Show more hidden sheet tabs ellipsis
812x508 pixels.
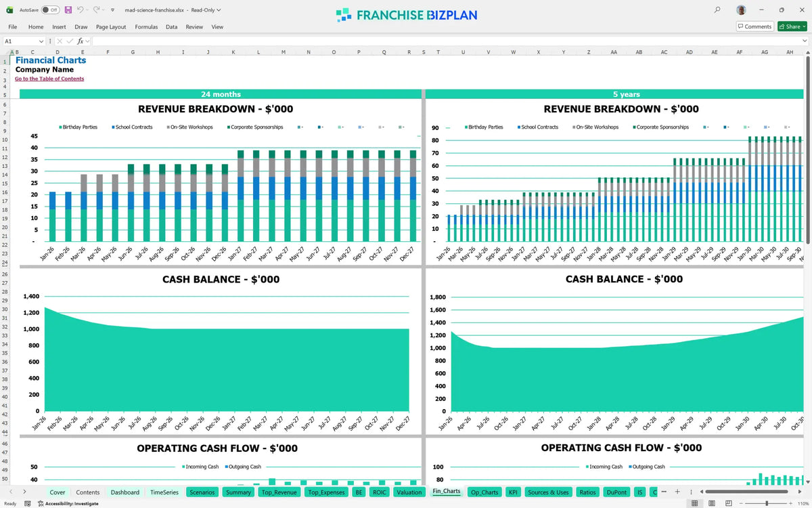coord(663,492)
